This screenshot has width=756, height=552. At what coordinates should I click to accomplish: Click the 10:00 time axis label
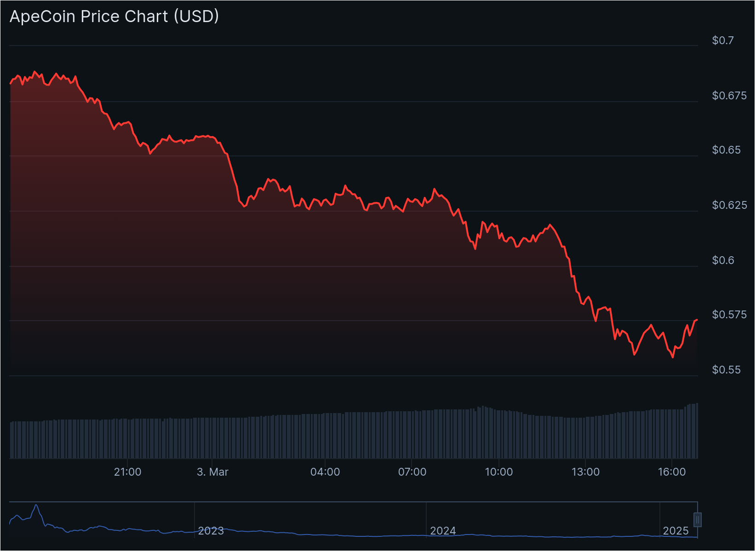(499, 472)
